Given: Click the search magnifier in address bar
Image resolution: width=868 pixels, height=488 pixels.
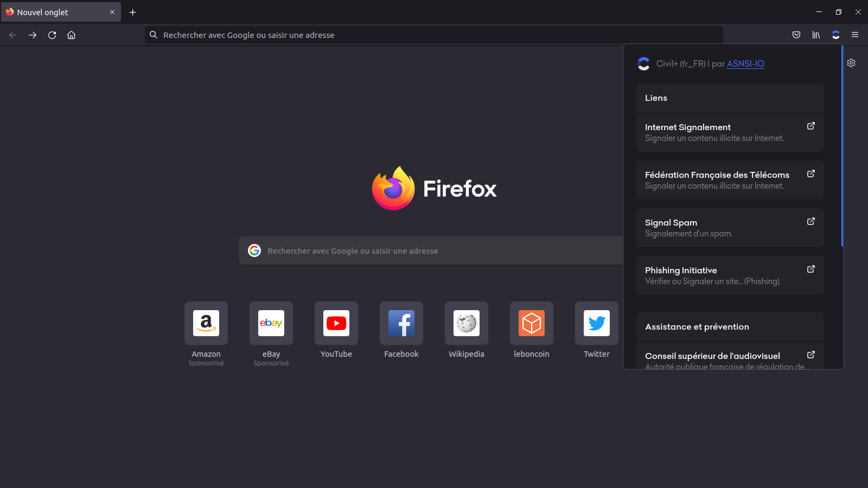Looking at the screenshot, I should [x=154, y=35].
